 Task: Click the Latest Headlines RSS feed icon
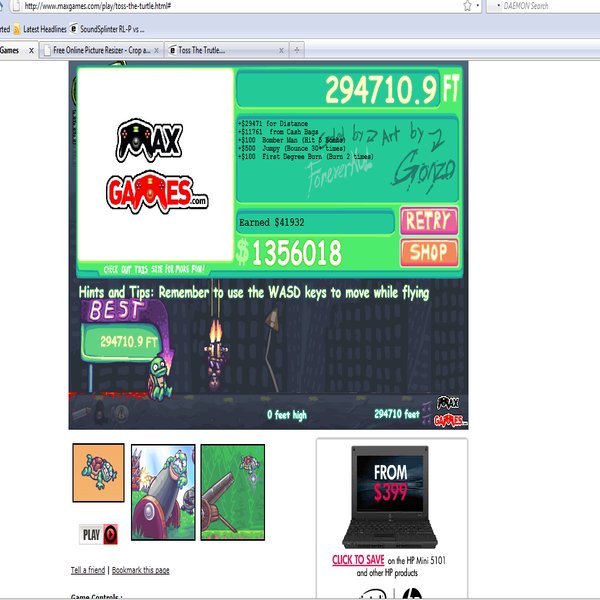coord(16,29)
